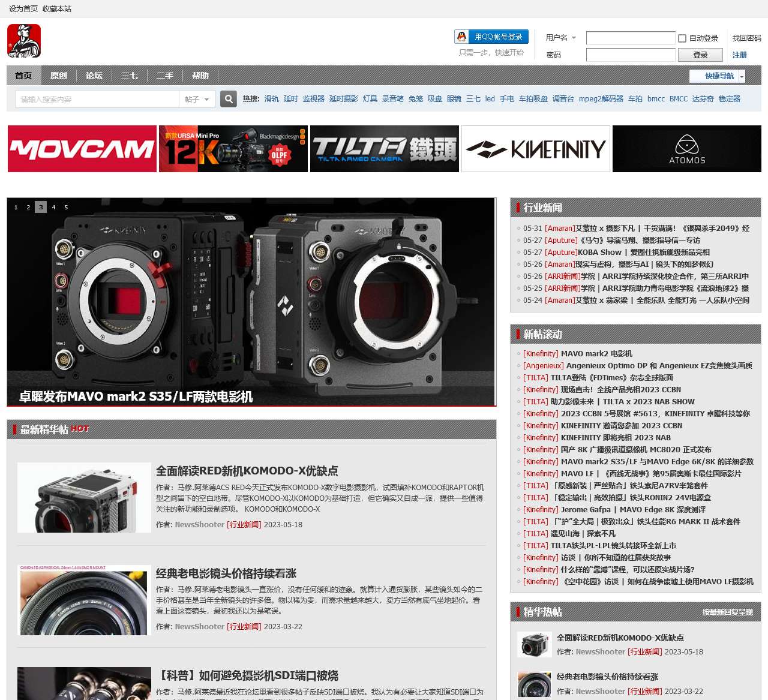The image size is (768, 700).
Task: Open the 帮助 nav tab
Action: click(x=200, y=76)
